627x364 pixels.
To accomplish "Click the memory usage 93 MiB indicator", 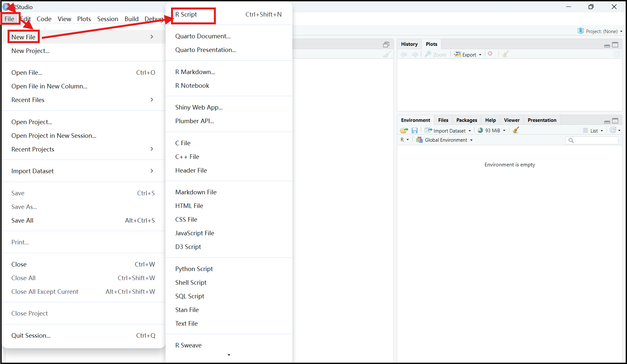I will pos(492,131).
